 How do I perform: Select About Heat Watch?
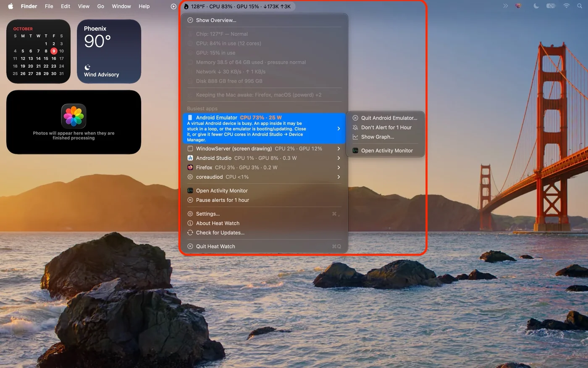[x=264, y=223]
